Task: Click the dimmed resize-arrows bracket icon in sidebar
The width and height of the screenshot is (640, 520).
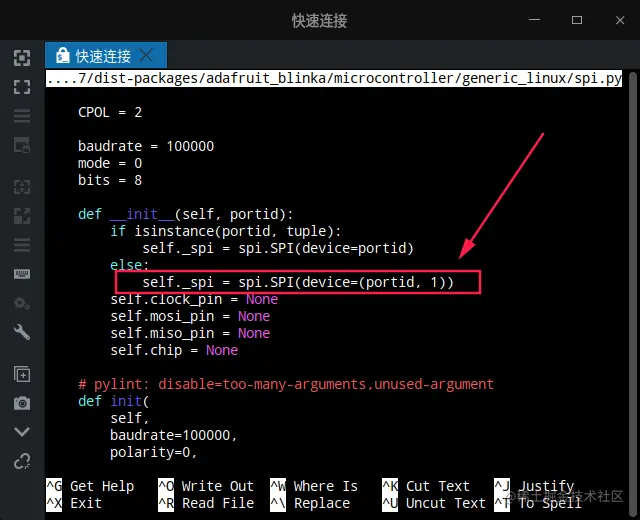Action: [22, 187]
